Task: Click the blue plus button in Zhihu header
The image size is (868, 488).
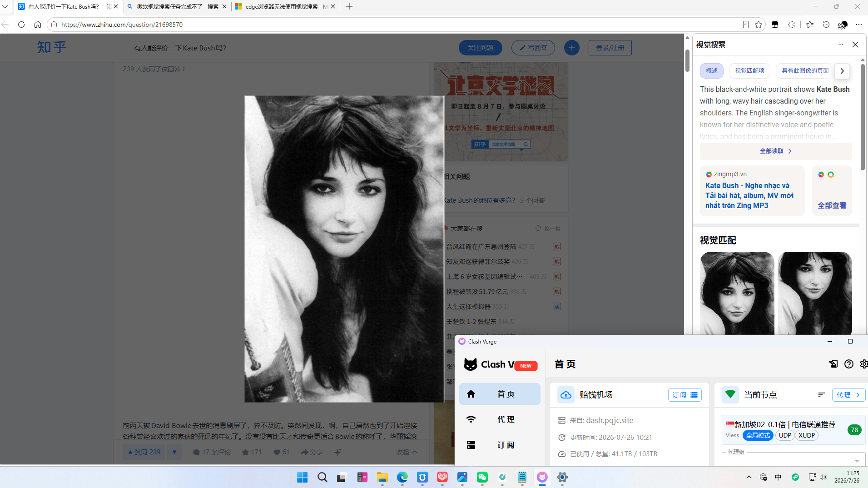Action: click(571, 48)
